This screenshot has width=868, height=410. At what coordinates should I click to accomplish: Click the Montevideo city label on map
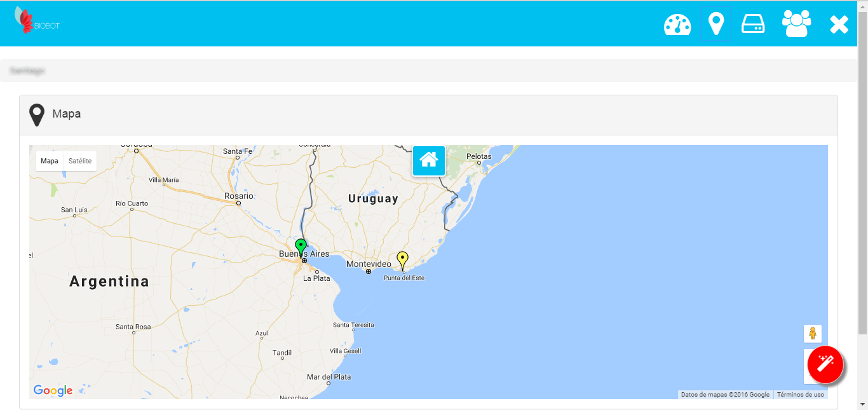369,264
